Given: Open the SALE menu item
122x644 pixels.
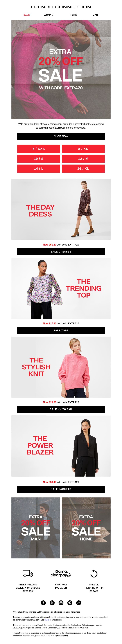Looking at the screenshot, I should click(x=27, y=15).
